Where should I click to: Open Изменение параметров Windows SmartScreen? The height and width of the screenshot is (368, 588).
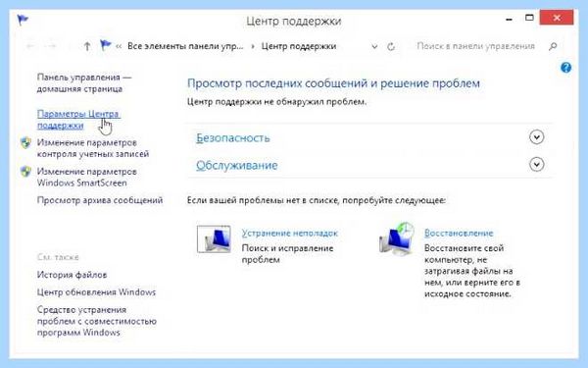[86, 178]
